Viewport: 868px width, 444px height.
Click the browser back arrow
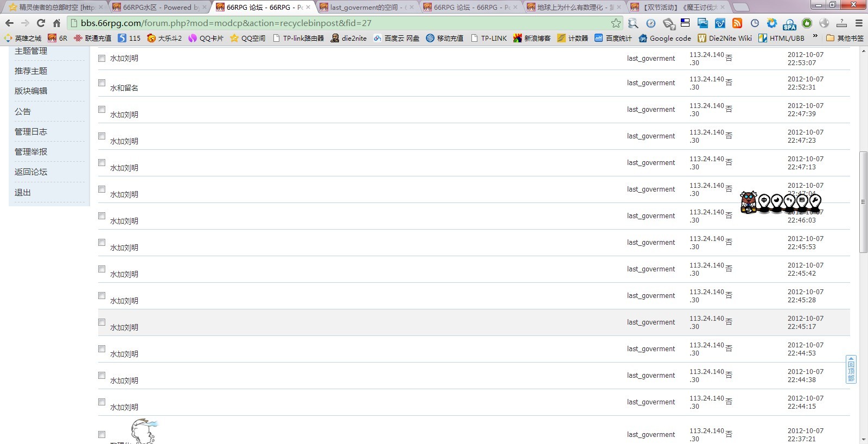9,23
